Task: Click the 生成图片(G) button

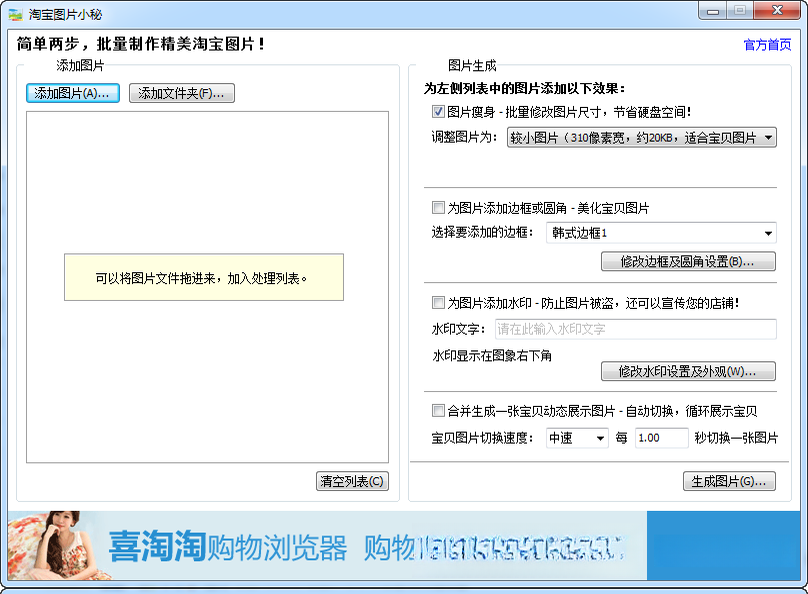Action: point(729,481)
